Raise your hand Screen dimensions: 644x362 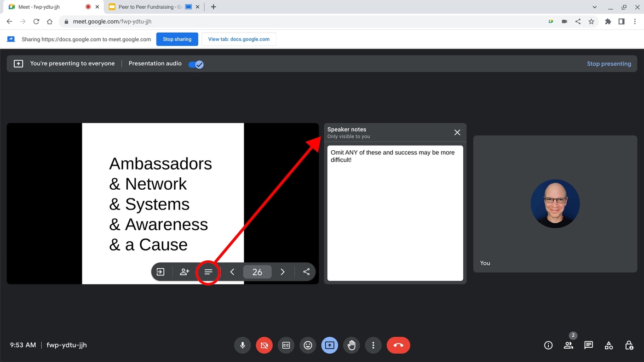click(351, 345)
